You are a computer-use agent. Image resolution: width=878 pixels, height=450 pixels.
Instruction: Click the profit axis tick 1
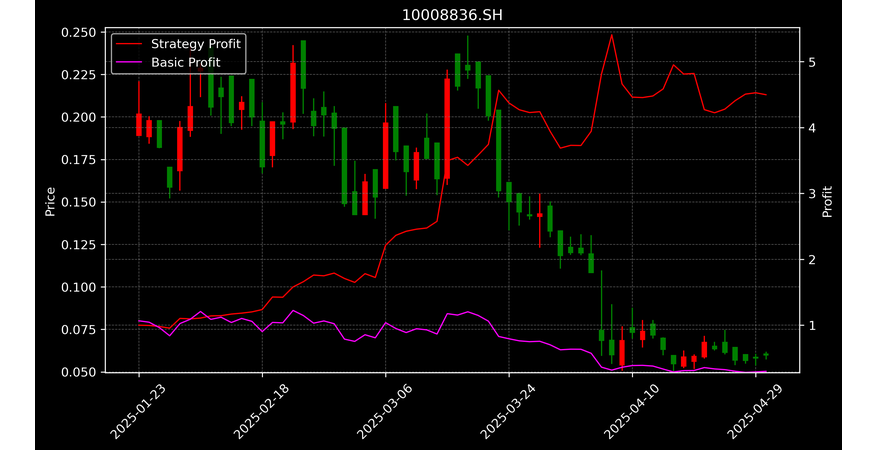(810, 326)
